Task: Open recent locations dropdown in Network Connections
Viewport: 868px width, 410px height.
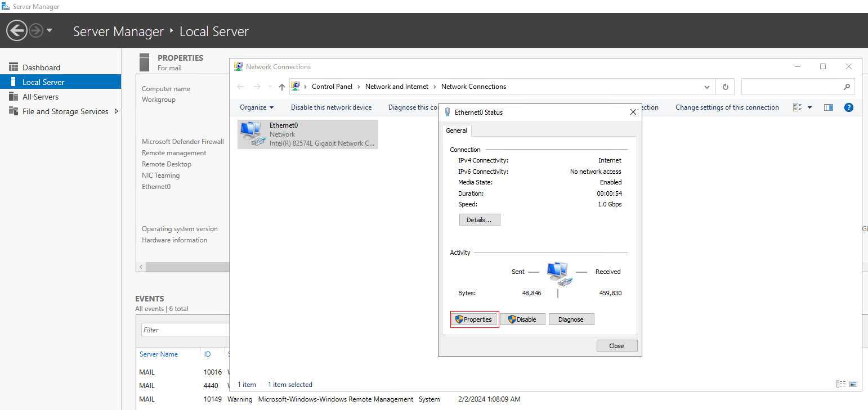Action: 270,87
